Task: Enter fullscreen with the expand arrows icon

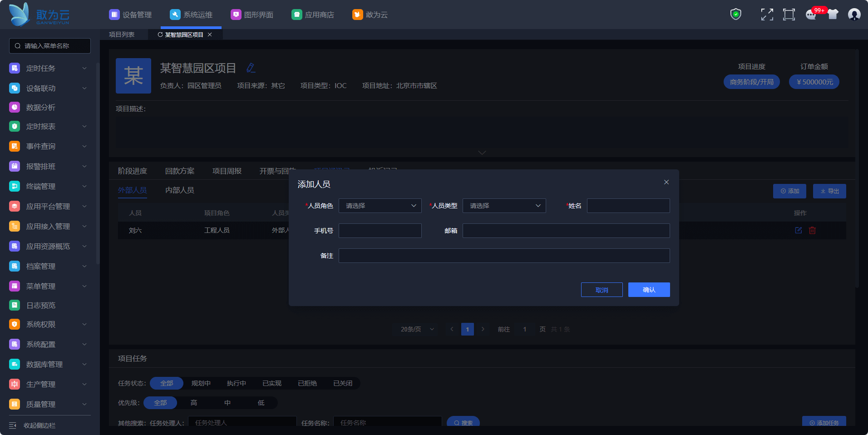Action: [x=767, y=15]
